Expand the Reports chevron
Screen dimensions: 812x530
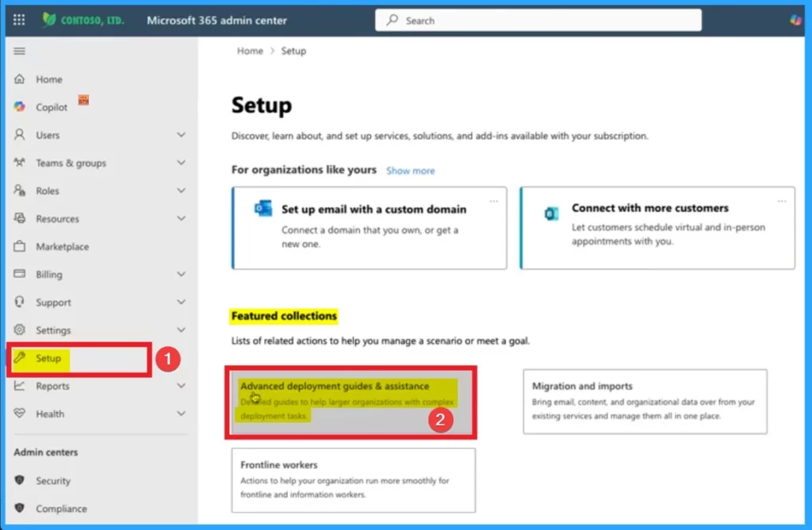pyautogui.click(x=182, y=386)
